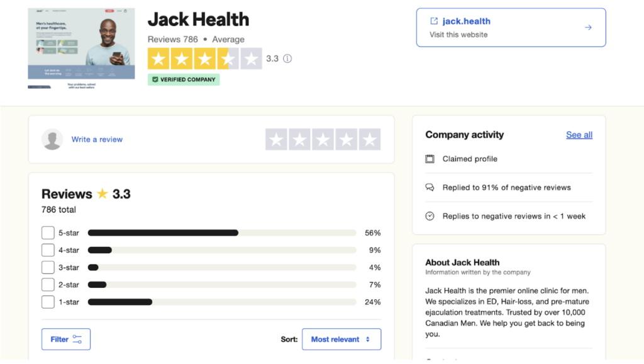644x364 pixels.
Task: Check the 5-star filter checkbox
Action: (x=48, y=233)
